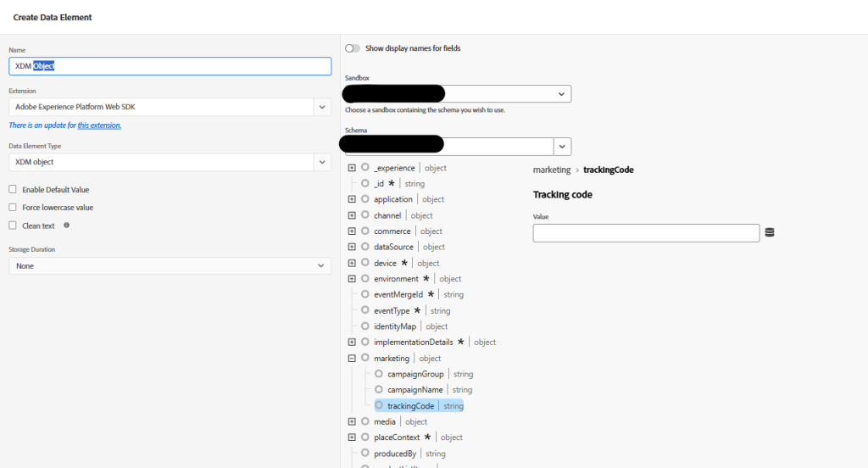The width and height of the screenshot is (868, 468).
Task: Click the data element database icon beside Value
Action: pyautogui.click(x=770, y=232)
